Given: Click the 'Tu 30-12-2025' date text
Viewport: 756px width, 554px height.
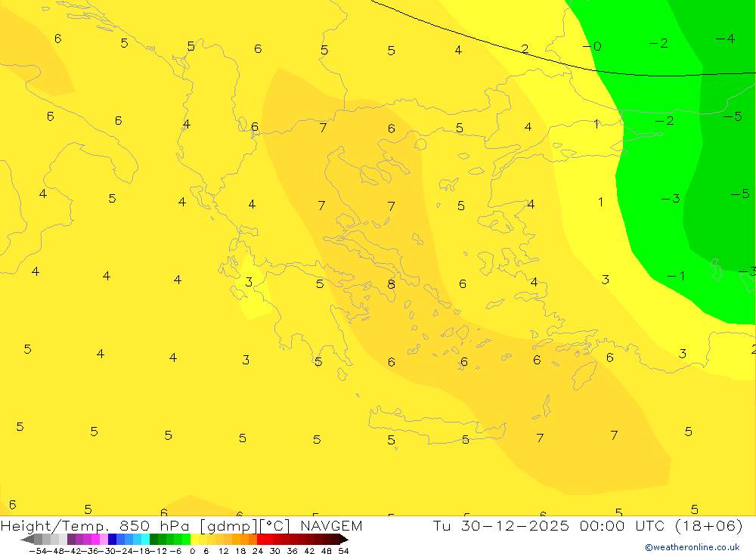Looking at the screenshot, I should click(x=501, y=525).
